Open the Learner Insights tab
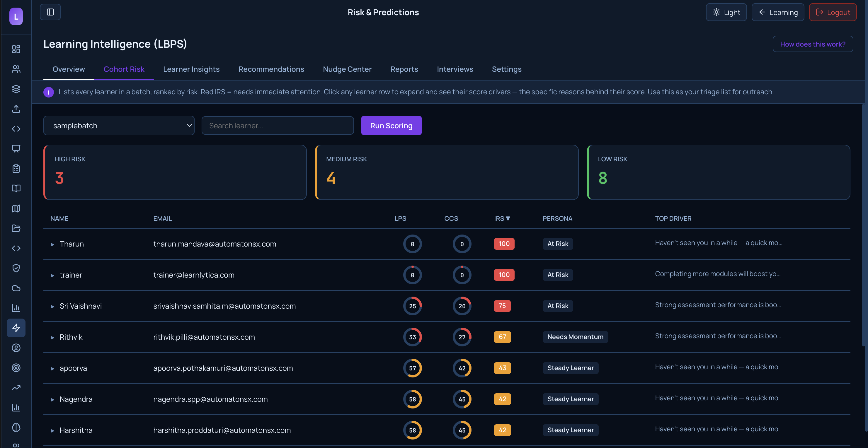This screenshot has height=448, width=868. 191,69
